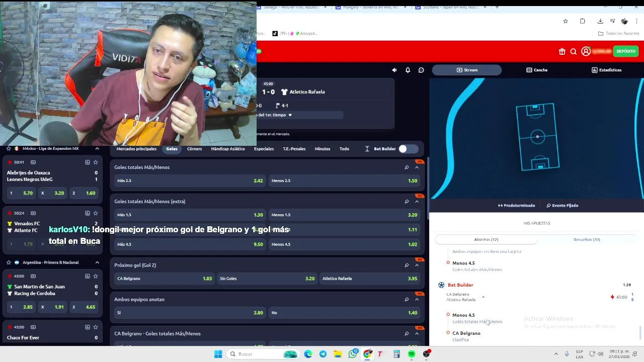The image size is (644, 362).
Task: Open the user account avatar icon
Action: pos(586,51)
